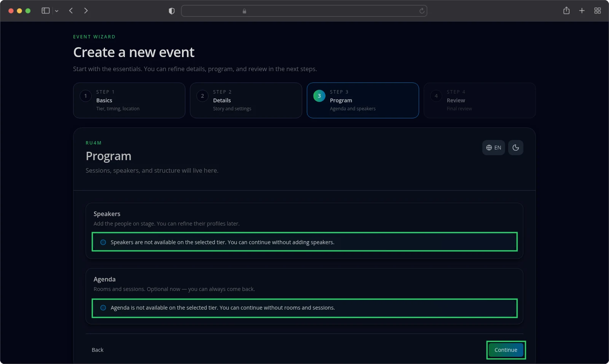Reload the page with the refresh icon
This screenshot has height=364, width=609.
[x=422, y=11]
